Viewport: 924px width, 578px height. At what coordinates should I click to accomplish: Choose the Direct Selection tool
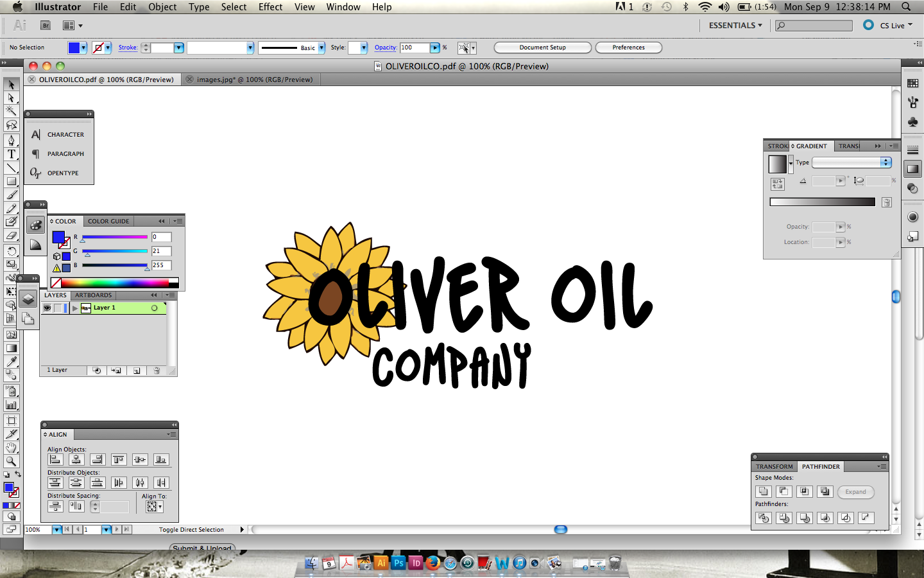11,98
